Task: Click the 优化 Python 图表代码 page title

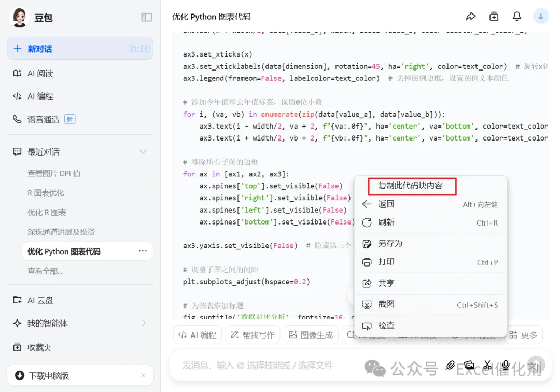Action: click(x=212, y=17)
